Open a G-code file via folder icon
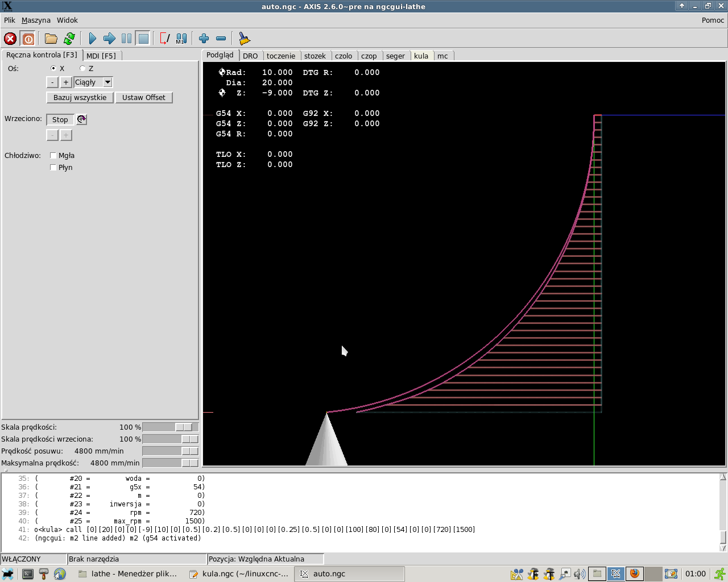This screenshot has width=728, height=582. coord(51,39)
